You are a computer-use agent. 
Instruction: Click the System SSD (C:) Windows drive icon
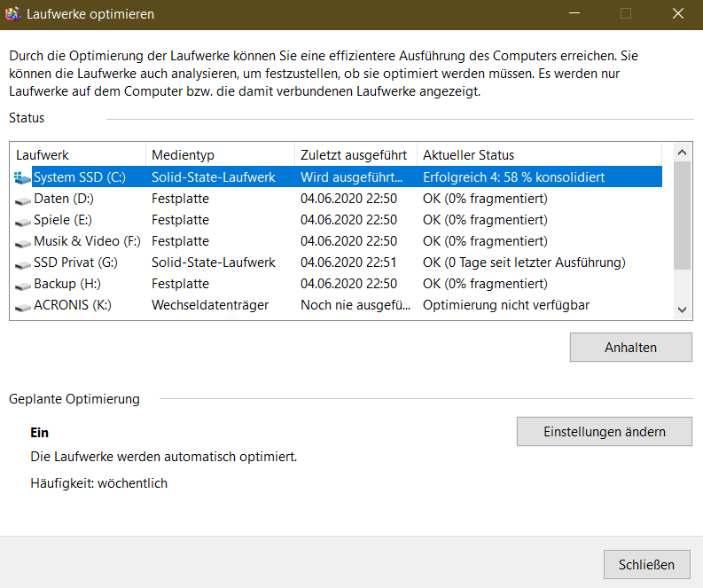tap(22, 177)
